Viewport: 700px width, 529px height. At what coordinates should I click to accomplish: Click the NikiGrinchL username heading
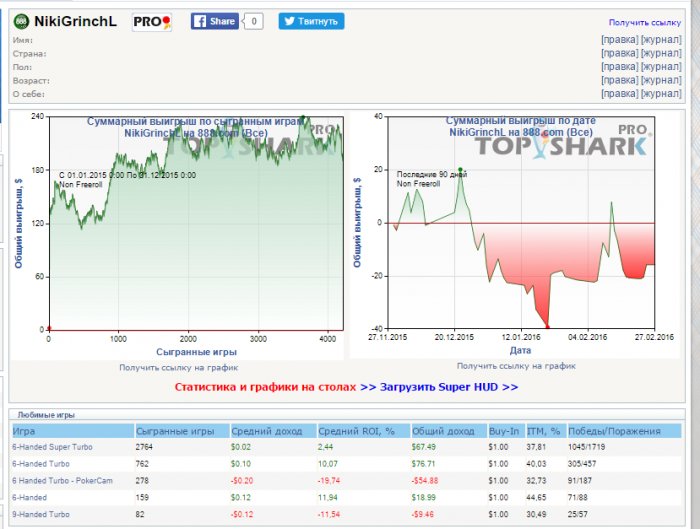[x=75, y=21]
